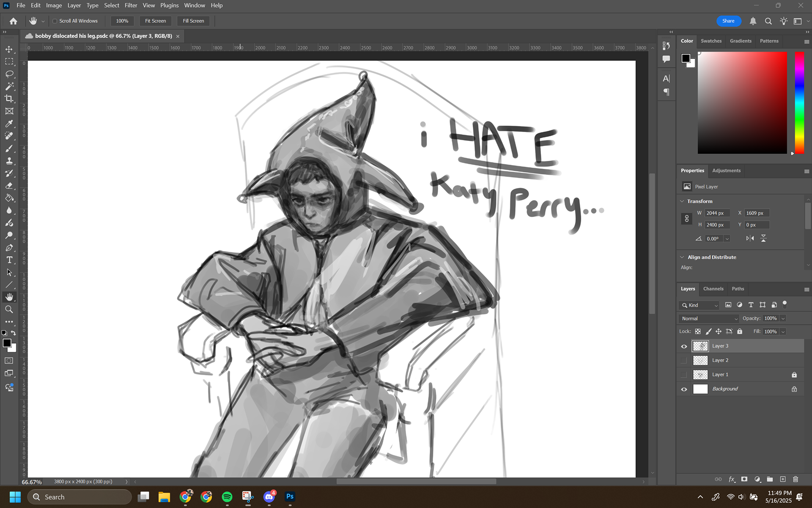Image resolution: width=812 pixels, height=508 pixels.
Task: Select the Brush tool
Action: (9, 149)
